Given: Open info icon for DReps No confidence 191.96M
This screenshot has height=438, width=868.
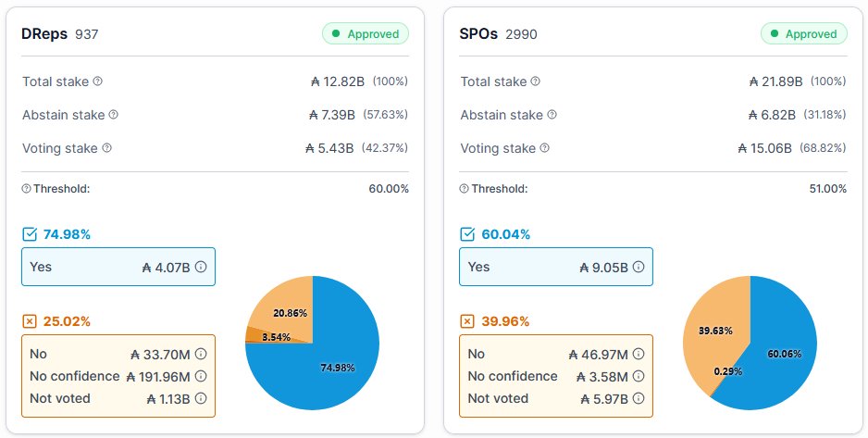Looking at the screenshot, I should [x=201, y=376].
